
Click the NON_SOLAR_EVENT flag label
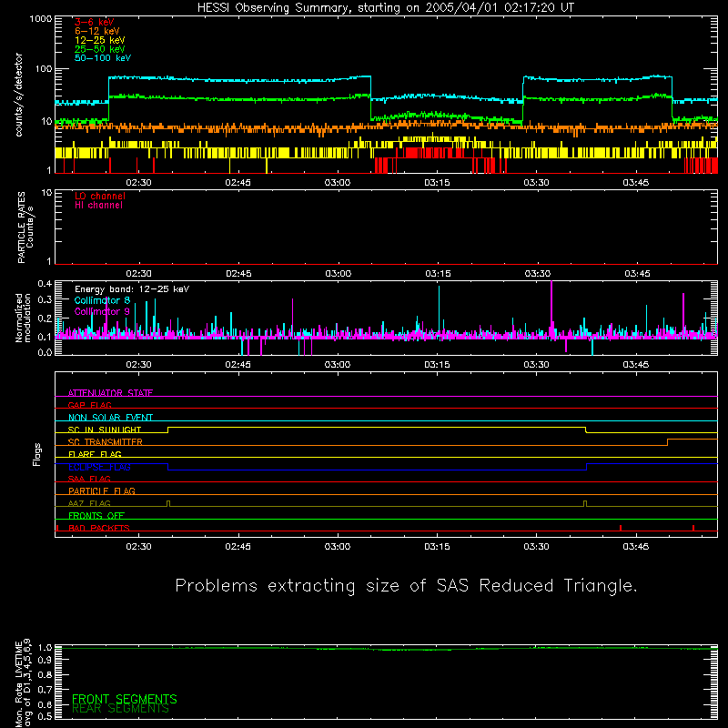[110, 418]
